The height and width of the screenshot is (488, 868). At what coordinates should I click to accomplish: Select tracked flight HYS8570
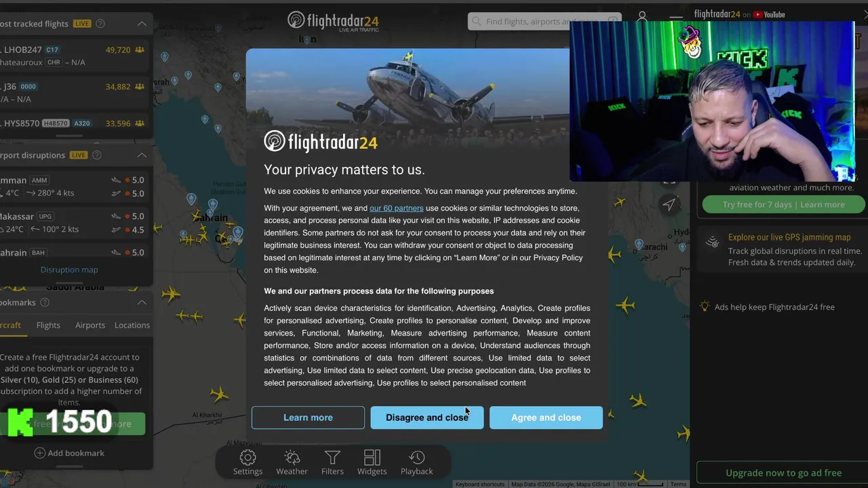[x=75, y=123]
